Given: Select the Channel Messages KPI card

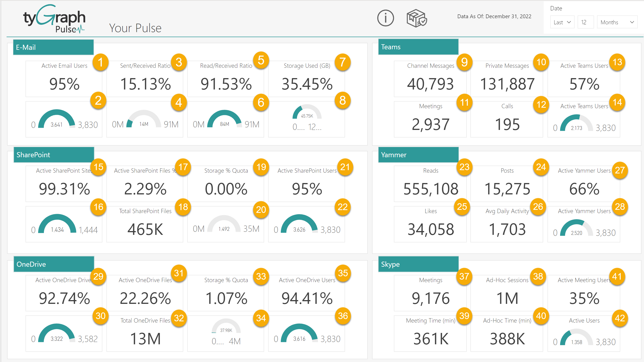Looking at the screenshot, I should point(430,78).
